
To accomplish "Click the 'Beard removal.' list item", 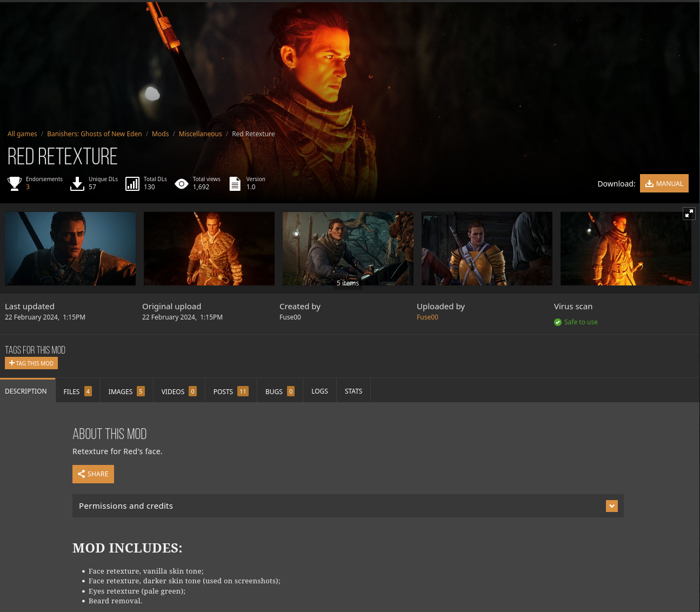I will (x=116, y=601).
